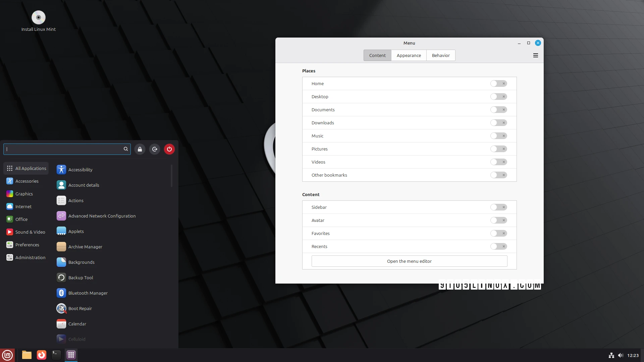Viewport: 644px width, 362px height.
Task: Open a terminal from the taskbar
Action: (56, 355)
